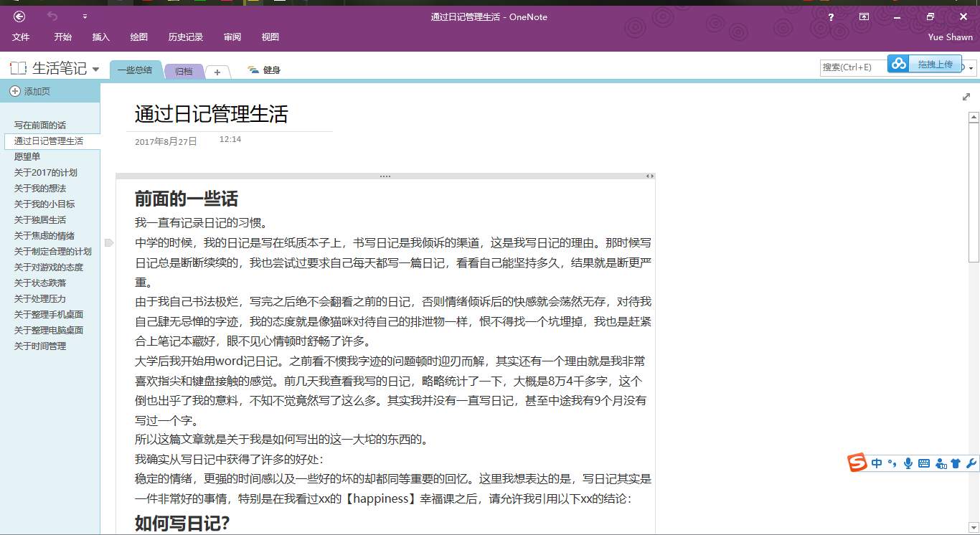
Task: Expand the 生活笔记 notebook dropdown
Action: click(x=95, y=70)
